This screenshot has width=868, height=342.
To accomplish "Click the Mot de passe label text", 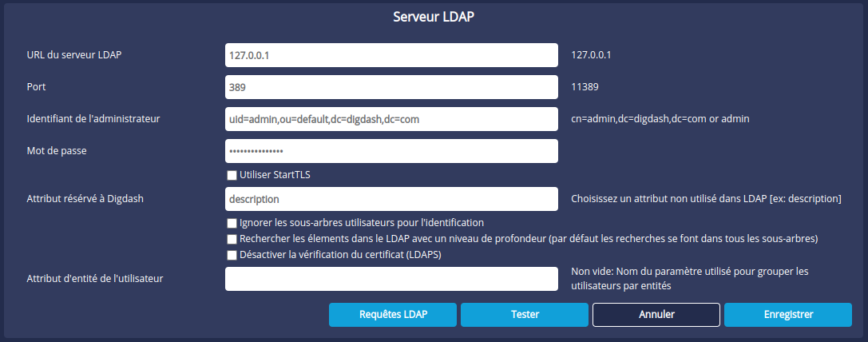I will 57,151.
